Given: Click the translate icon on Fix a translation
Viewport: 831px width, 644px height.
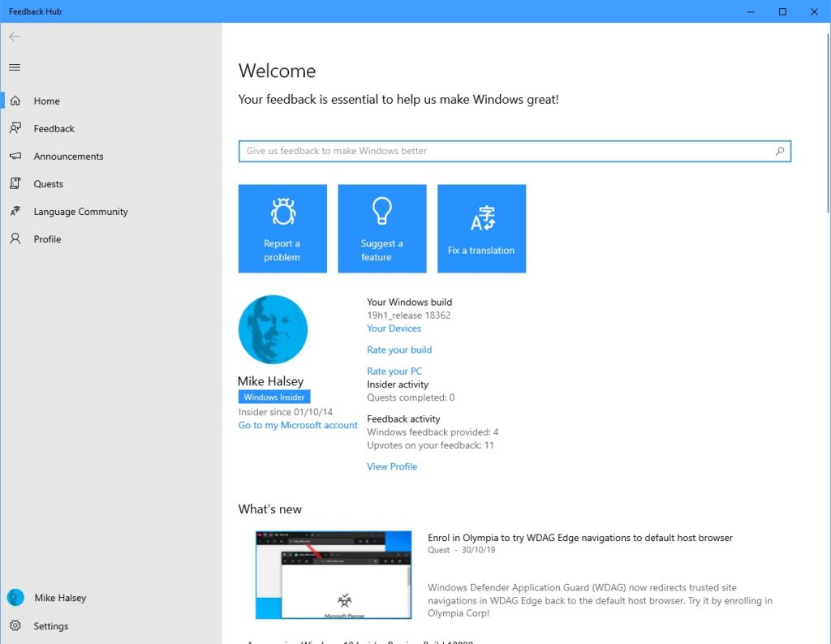Looking at the screenshot, I should [483, 219].
